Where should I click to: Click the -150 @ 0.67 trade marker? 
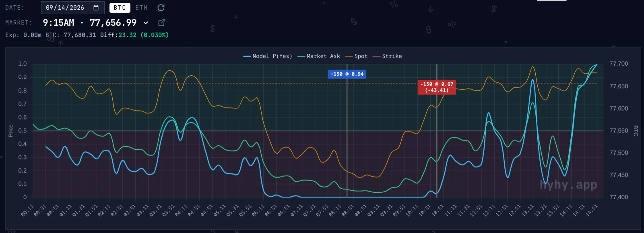click(x=437, y=87)
